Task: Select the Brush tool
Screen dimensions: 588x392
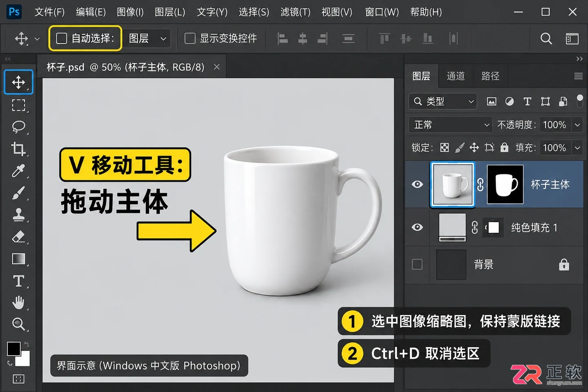Action: tap(18, 192)
